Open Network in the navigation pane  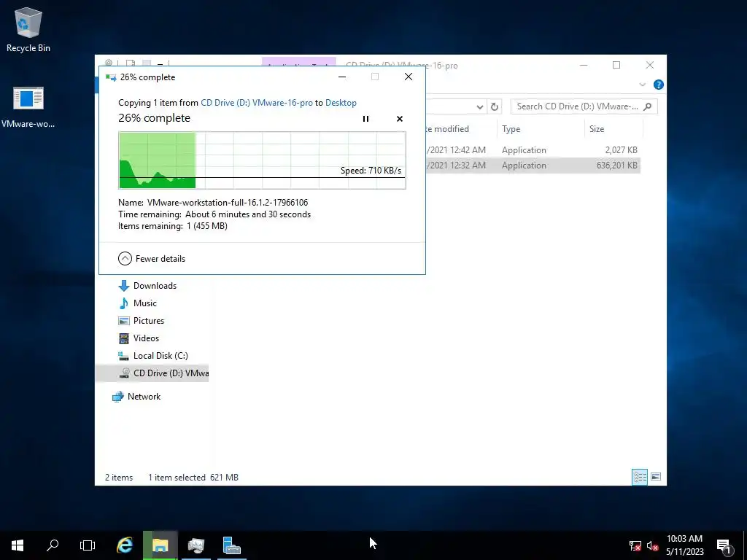(x=144, y=397)
